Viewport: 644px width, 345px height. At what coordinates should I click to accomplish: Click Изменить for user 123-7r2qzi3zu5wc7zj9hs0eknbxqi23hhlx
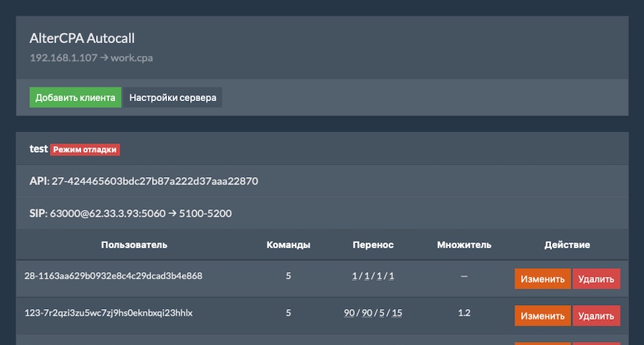(x=543, y=316)
